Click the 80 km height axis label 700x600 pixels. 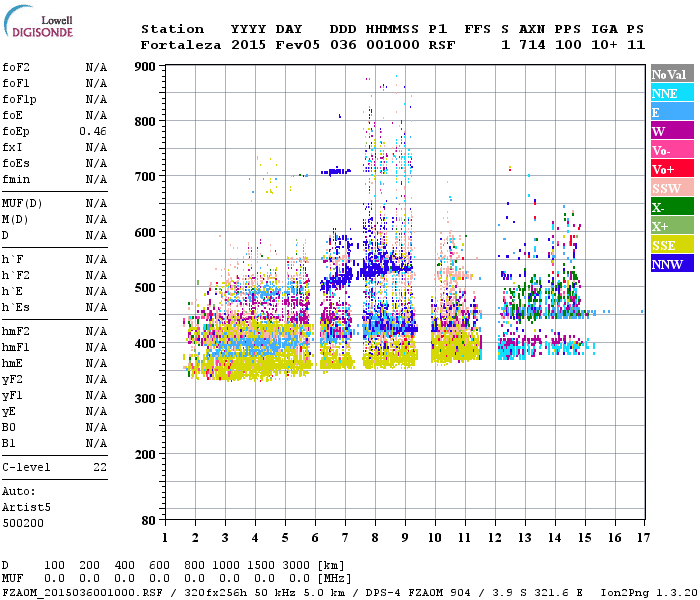[x=149, y=521]
